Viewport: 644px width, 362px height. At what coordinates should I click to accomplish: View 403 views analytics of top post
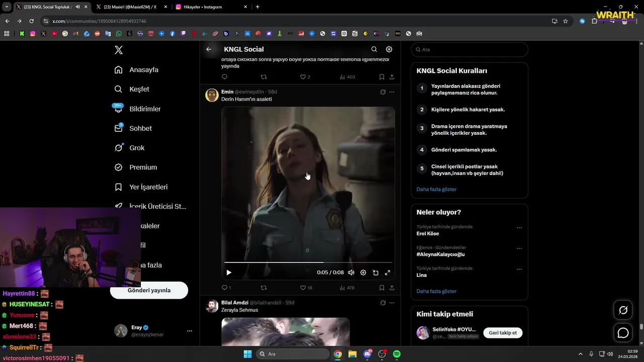tap(347, 77)
